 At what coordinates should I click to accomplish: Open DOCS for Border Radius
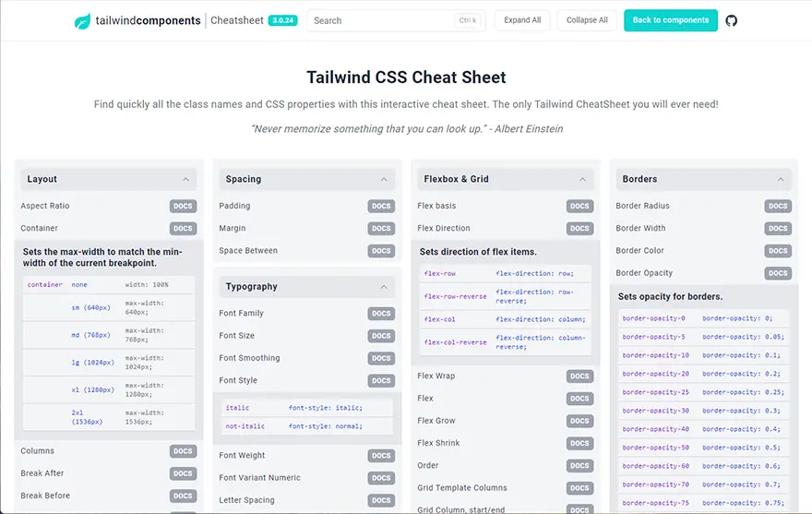(778, 206)
